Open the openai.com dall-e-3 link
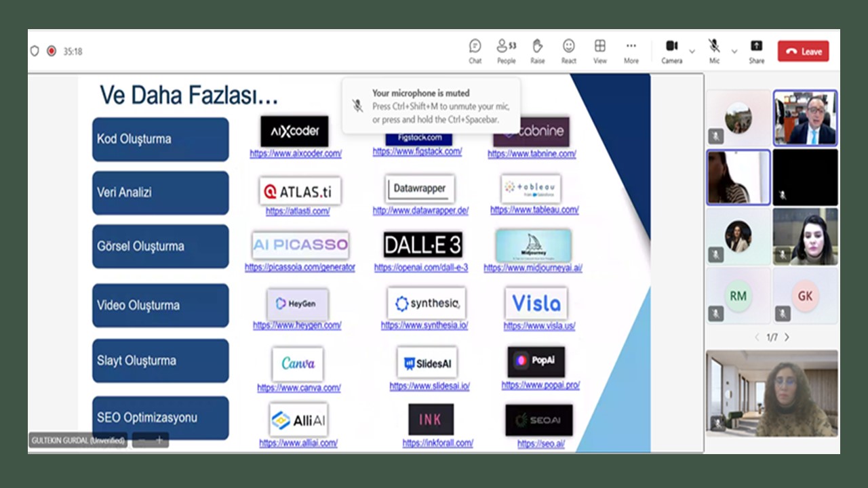Viewport: 868px width, 488px height. coord(421,267)
